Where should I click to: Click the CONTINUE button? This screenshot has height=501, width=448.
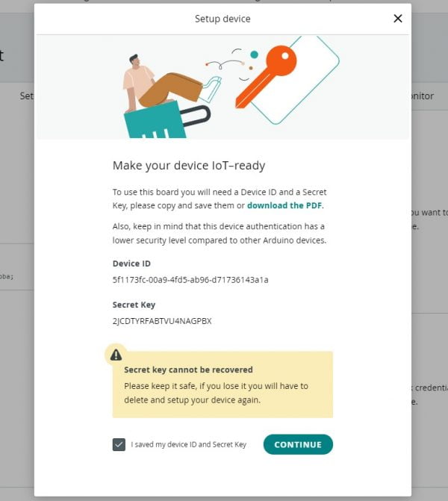(x=298, y=444)
